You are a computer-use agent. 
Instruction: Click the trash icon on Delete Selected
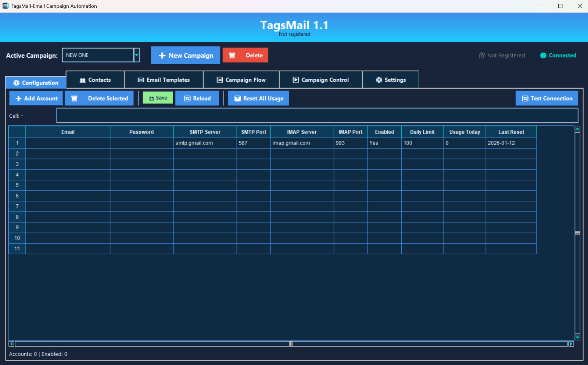pyautogui.click(x=74, y=99)
